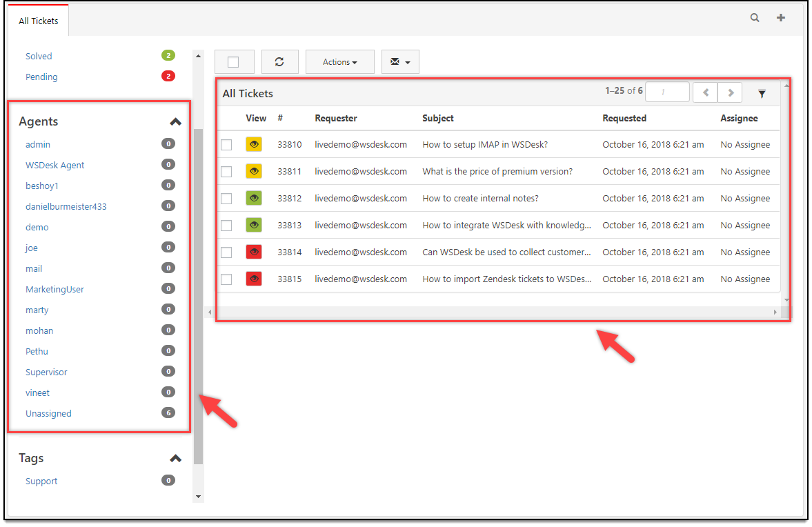The image size is (812, 527).
Task: View ticket 33811 eye icon
Action: coord(254,171)
